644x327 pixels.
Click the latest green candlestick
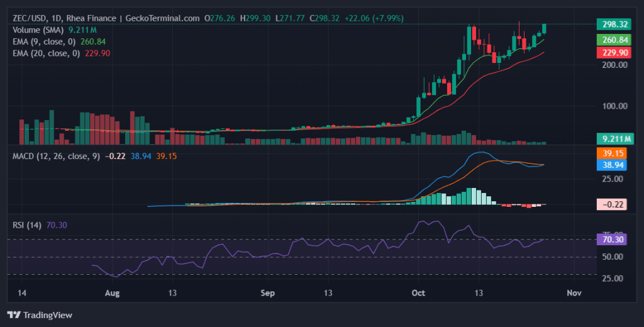pyautogui.click(x=544, y=28)
